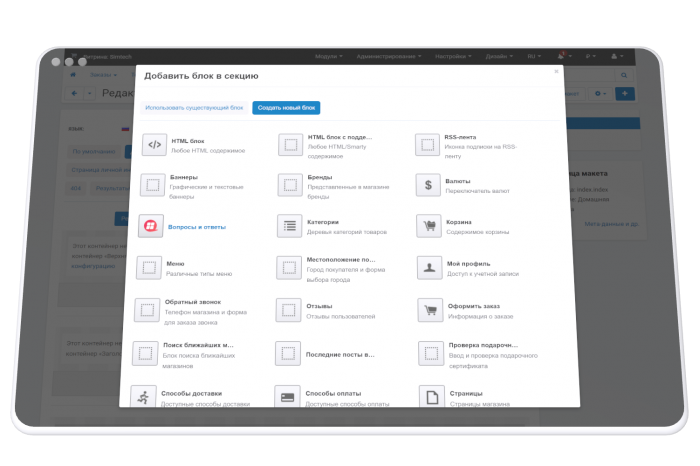Viewport: 700px width, 466px height.
Task: Select the Поиск ближайших м... block icon
Action: [x=146, y=354]
